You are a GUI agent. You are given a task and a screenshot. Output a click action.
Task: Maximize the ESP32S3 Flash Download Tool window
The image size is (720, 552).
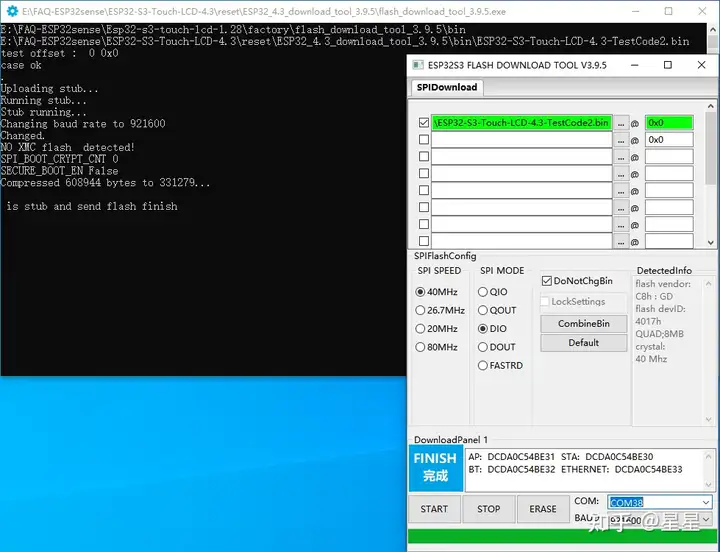(668, 65)
